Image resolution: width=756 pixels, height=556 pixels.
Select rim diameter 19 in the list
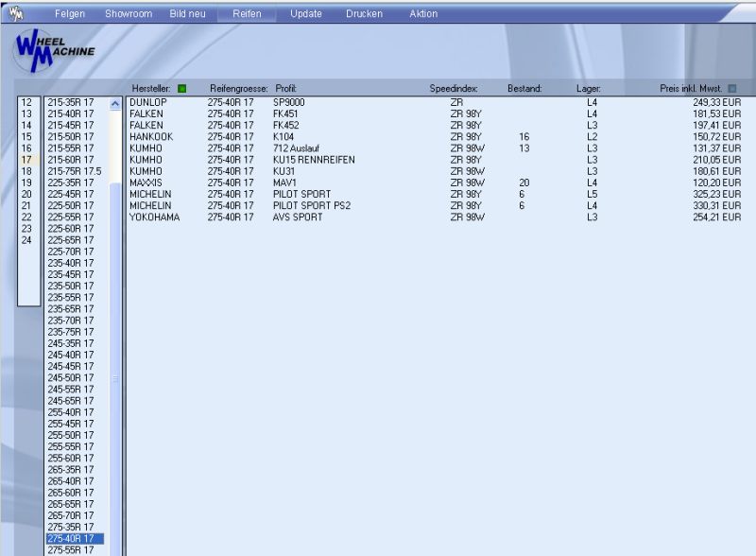click(28, 182)
